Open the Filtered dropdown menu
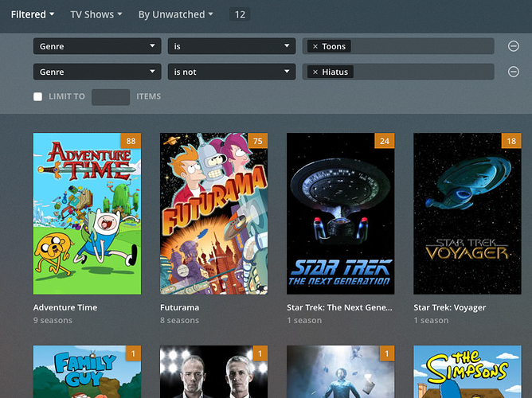 33,14
